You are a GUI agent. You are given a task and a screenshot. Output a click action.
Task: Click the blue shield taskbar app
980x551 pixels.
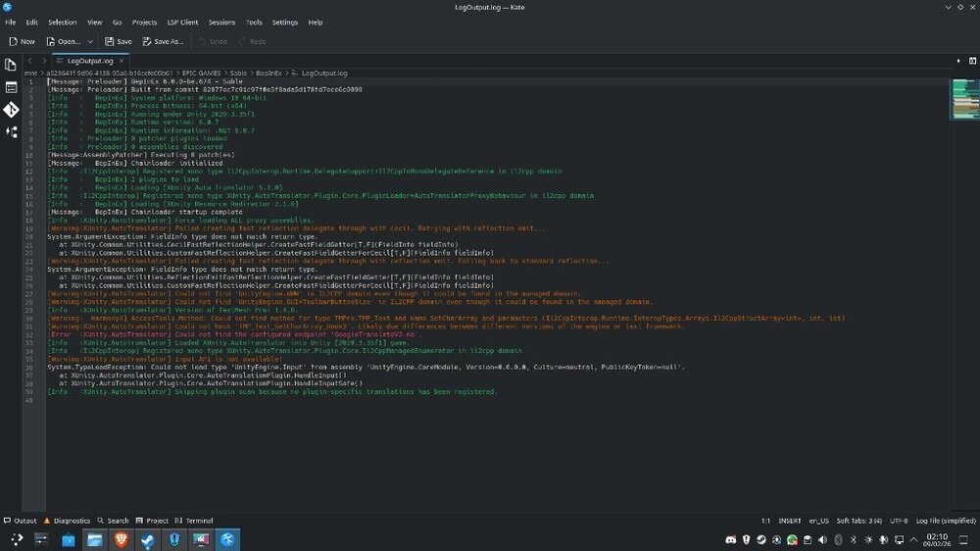point(174,539)
